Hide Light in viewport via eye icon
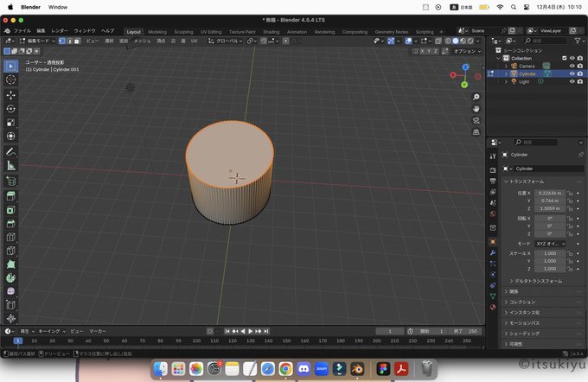 point(572,82)
